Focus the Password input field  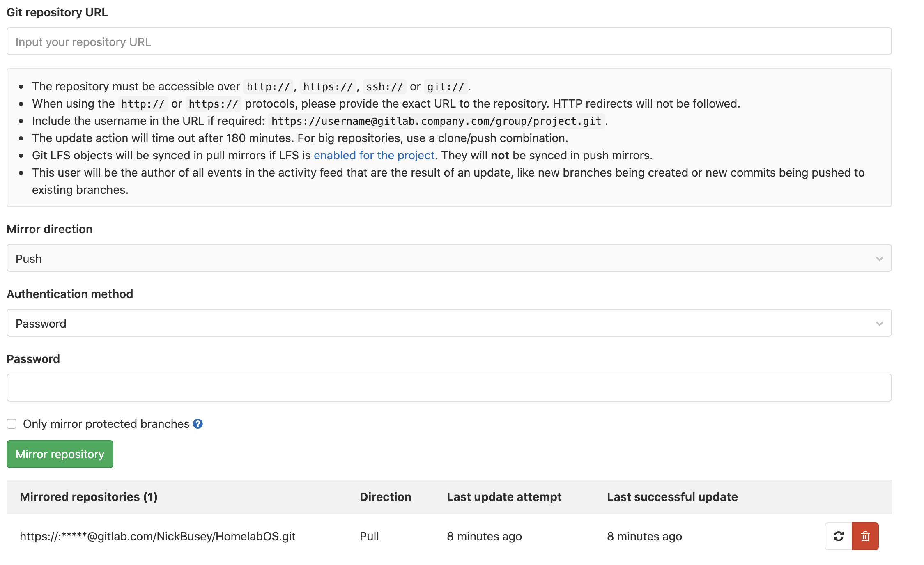(449, 388)
